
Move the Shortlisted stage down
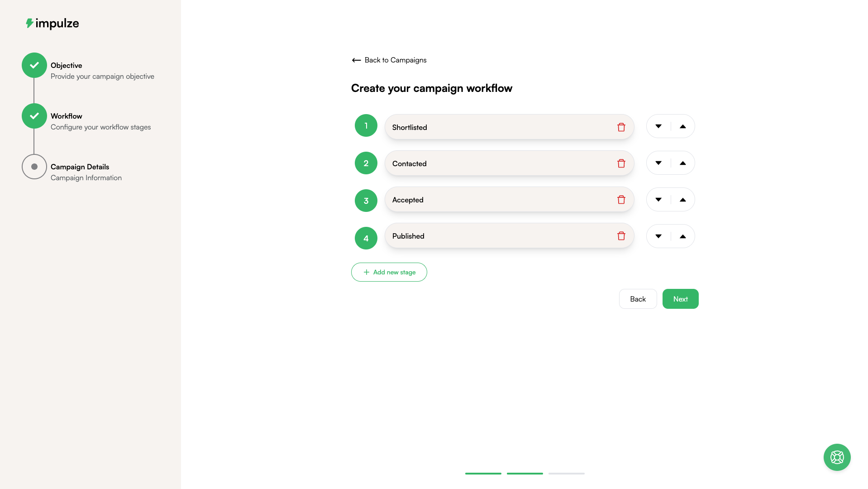(x=658, y=126)
